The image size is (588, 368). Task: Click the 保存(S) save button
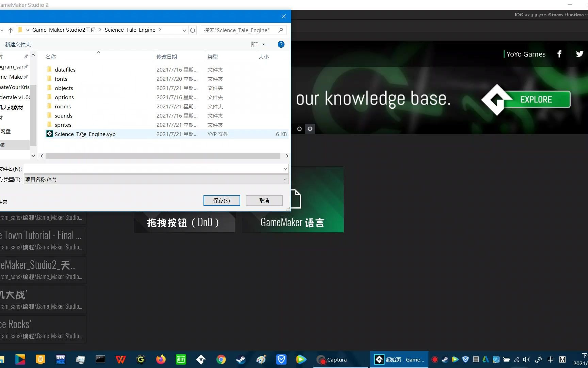[222, 200]
